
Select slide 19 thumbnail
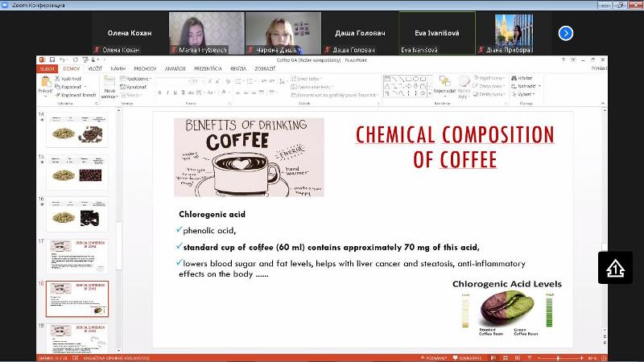(77, 339)
